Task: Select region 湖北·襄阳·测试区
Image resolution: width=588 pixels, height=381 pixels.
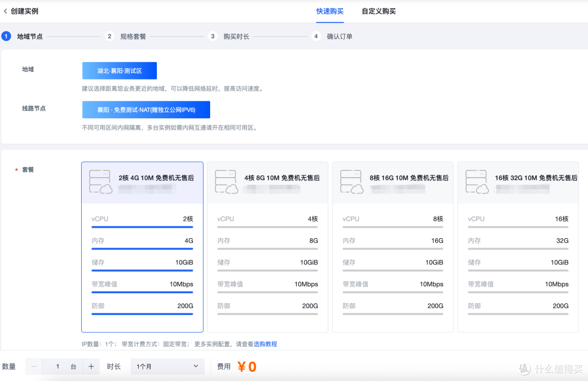Action: [120, 70]
